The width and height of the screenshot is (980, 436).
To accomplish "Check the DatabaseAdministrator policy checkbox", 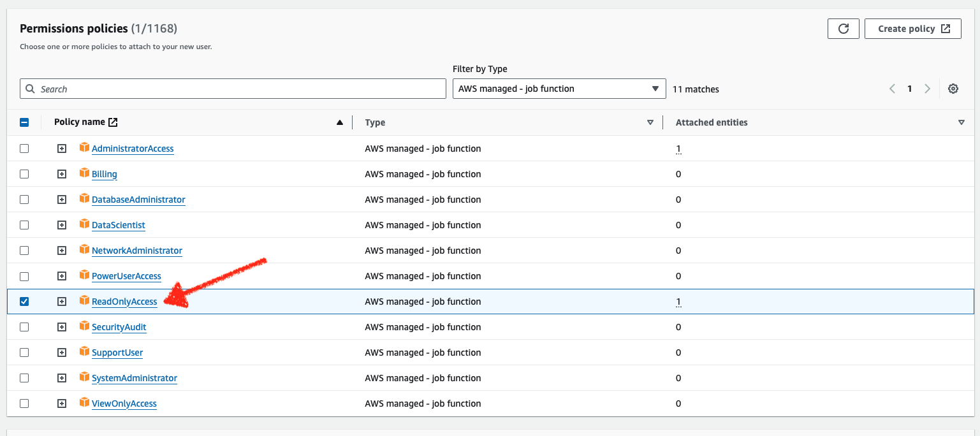I will pos(24,200).
